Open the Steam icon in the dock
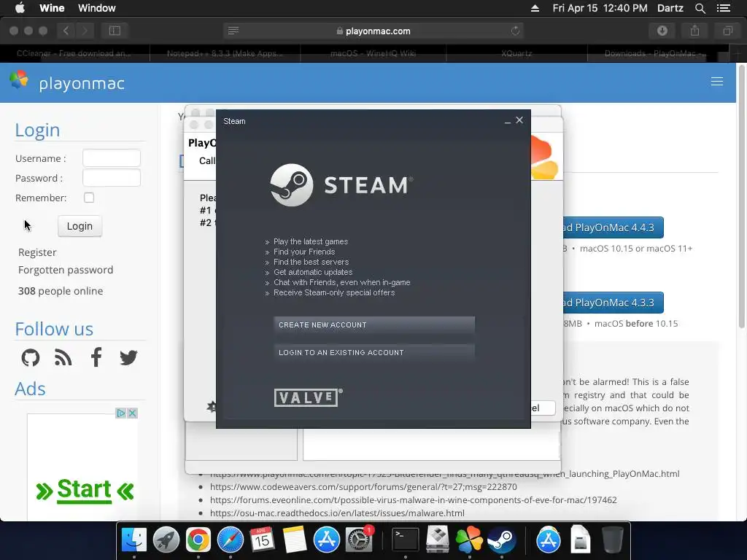 click(x=501, y=540)
